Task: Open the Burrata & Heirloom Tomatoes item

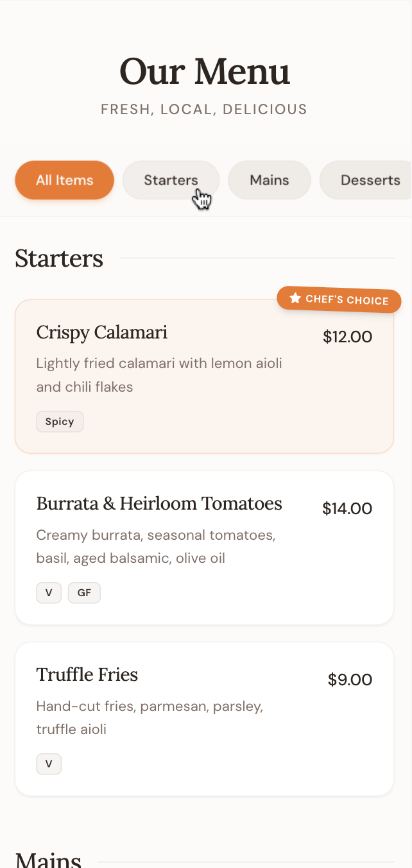Action: pyautogui.click(x=159, y=503)
